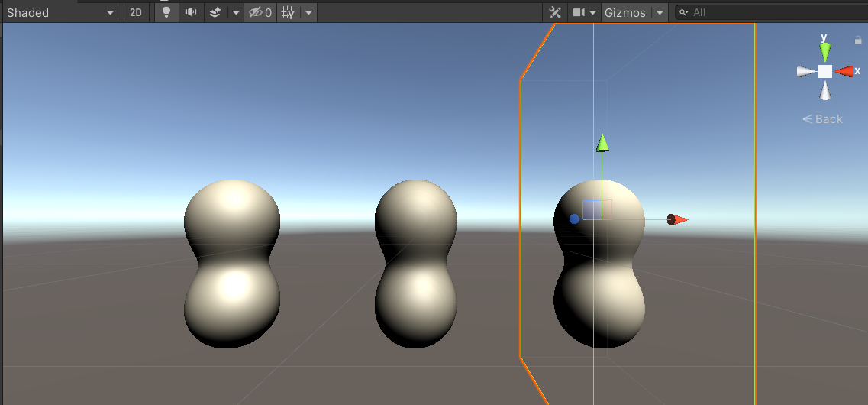The height and width of the screenshot is (405, 868).
Task: Switch the scene view to 2D mode
Action: pos(135,12)
